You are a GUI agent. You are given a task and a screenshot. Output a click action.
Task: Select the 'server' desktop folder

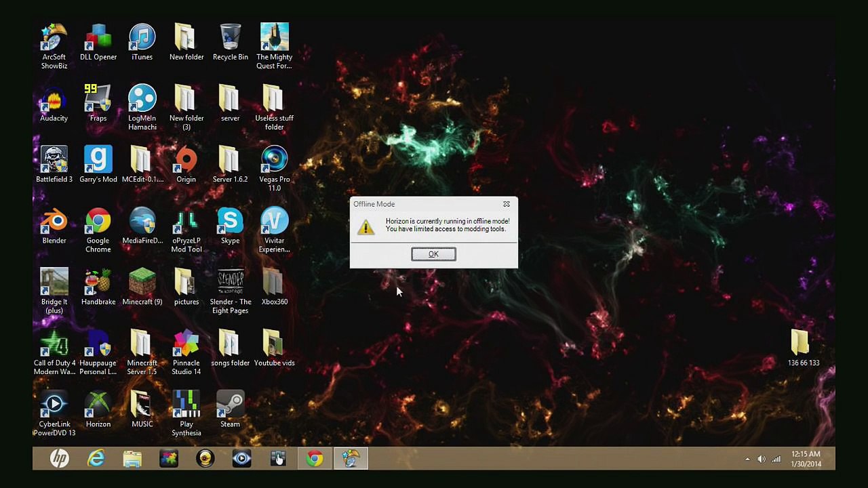click(x=231, y=103)
